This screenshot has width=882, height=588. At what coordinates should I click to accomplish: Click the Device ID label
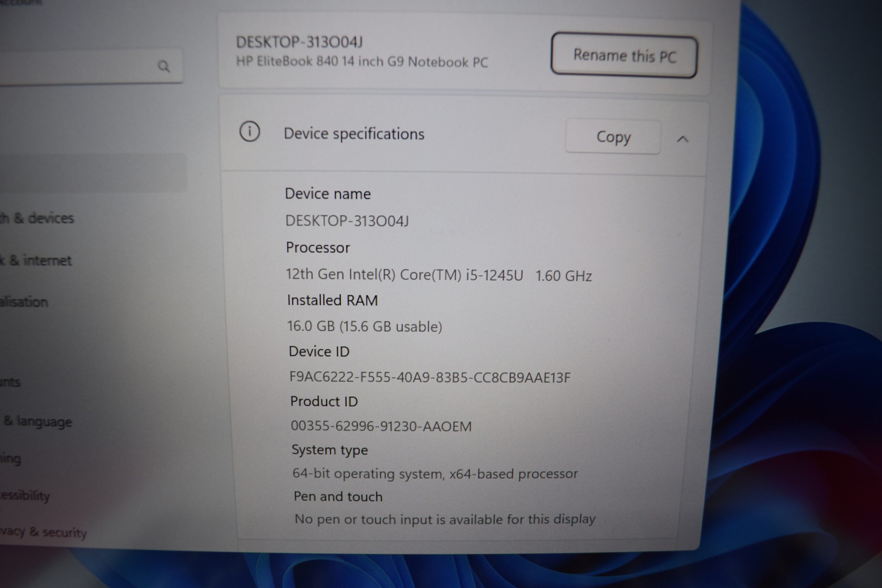tap(319, 351)
